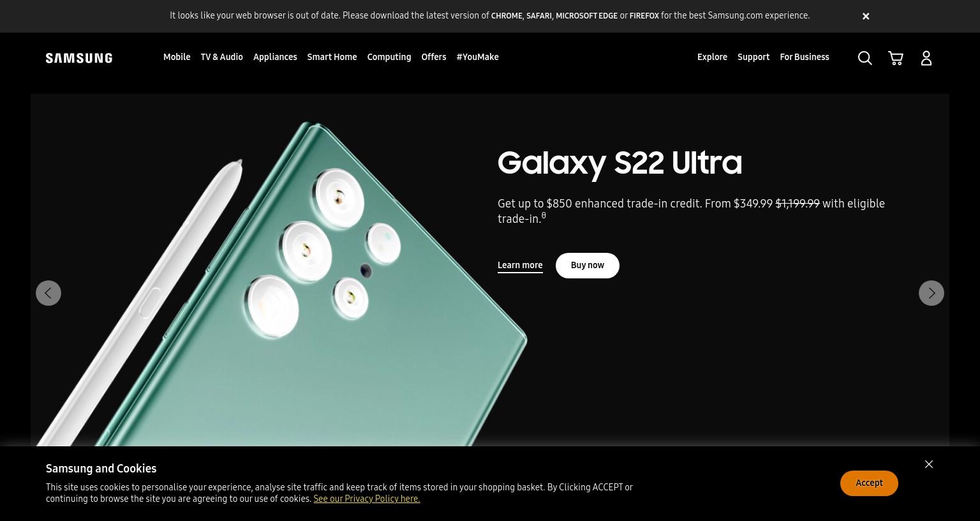980x521 pixels.
Task: Open the search magnifier icon
Action: point(865,58)
